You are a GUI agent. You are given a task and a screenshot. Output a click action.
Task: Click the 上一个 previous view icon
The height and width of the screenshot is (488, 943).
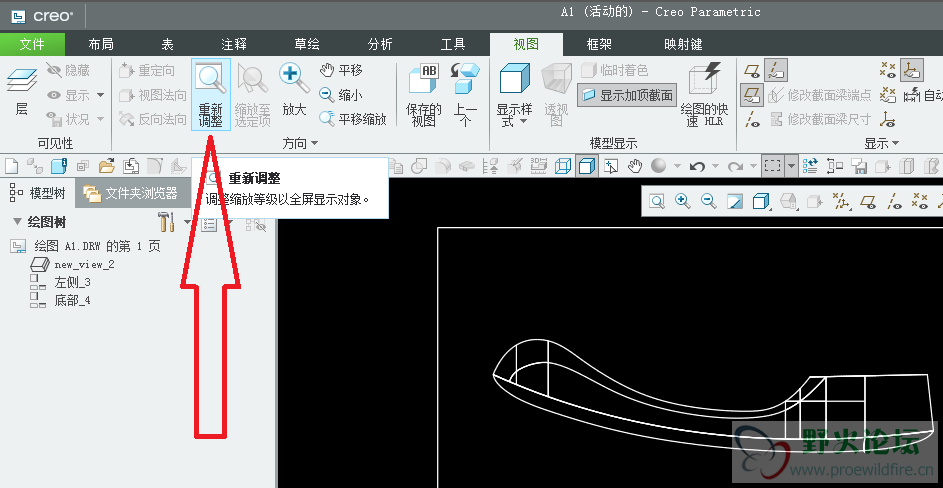point(465,94)
